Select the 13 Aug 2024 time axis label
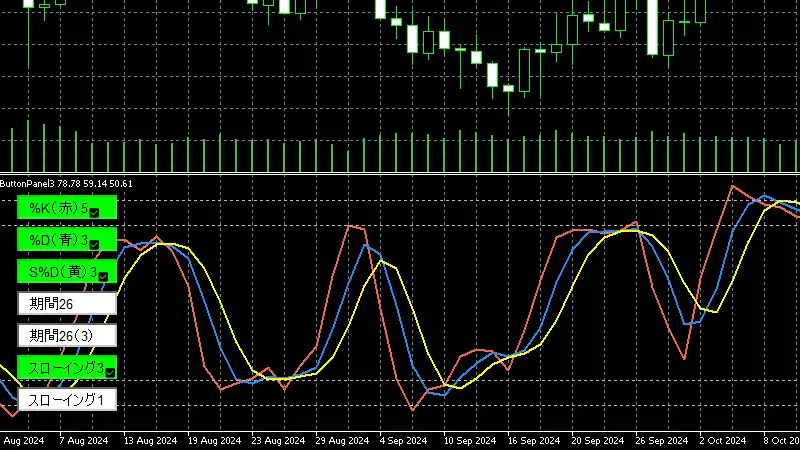This screenshot has height=450, width=800. point(151,441)
